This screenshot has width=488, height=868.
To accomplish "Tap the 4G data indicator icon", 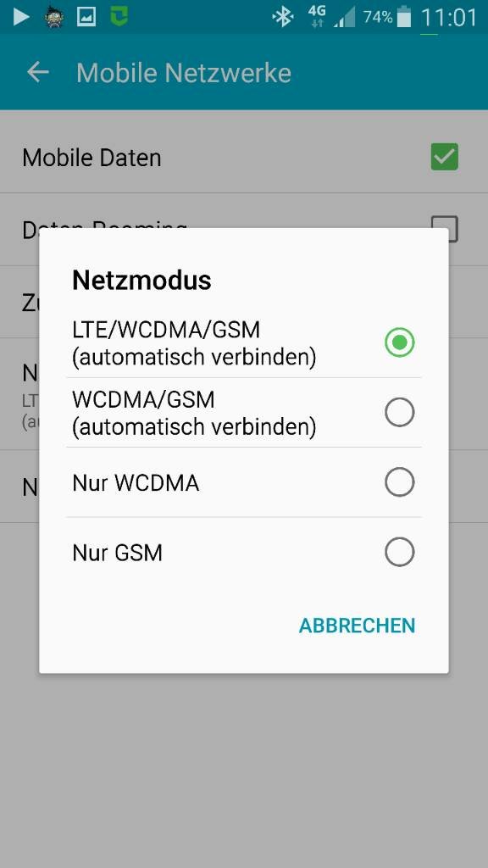I will [317, 16].
